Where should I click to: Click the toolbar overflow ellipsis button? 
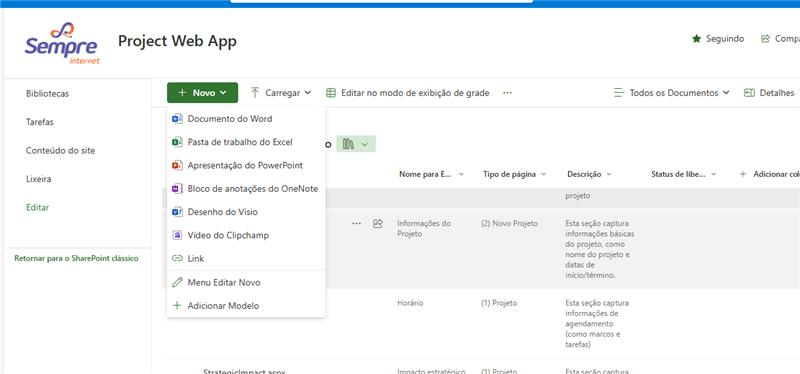click(507, 93)
